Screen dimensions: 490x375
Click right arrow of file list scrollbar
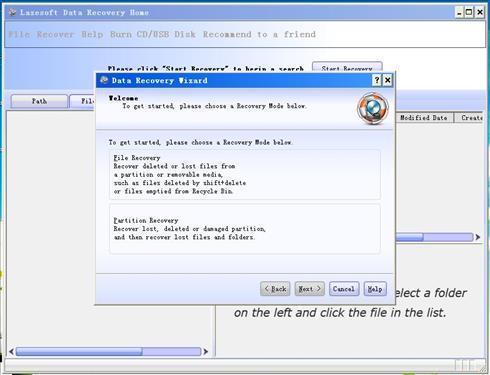click(x=478, y=237)
